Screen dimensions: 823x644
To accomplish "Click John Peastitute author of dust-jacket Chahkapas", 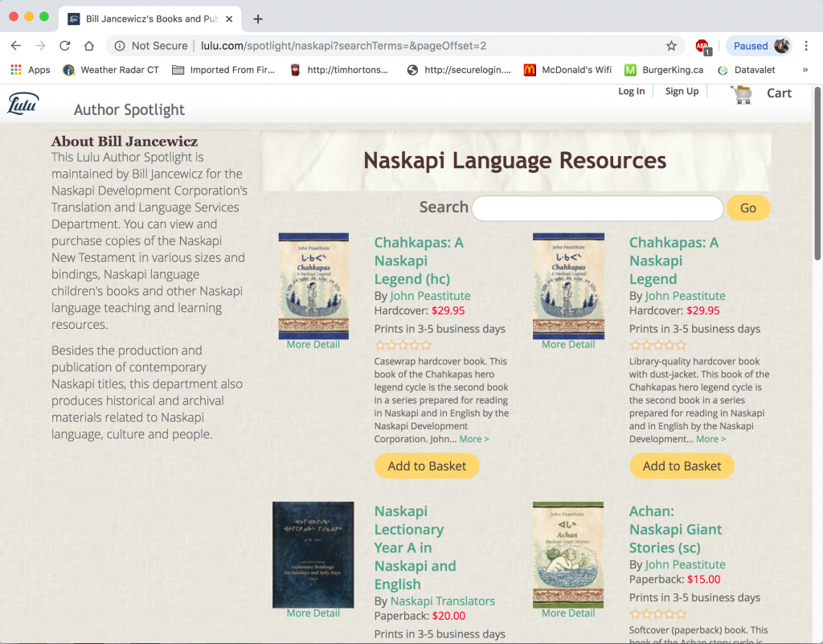I will pos(686,296).
